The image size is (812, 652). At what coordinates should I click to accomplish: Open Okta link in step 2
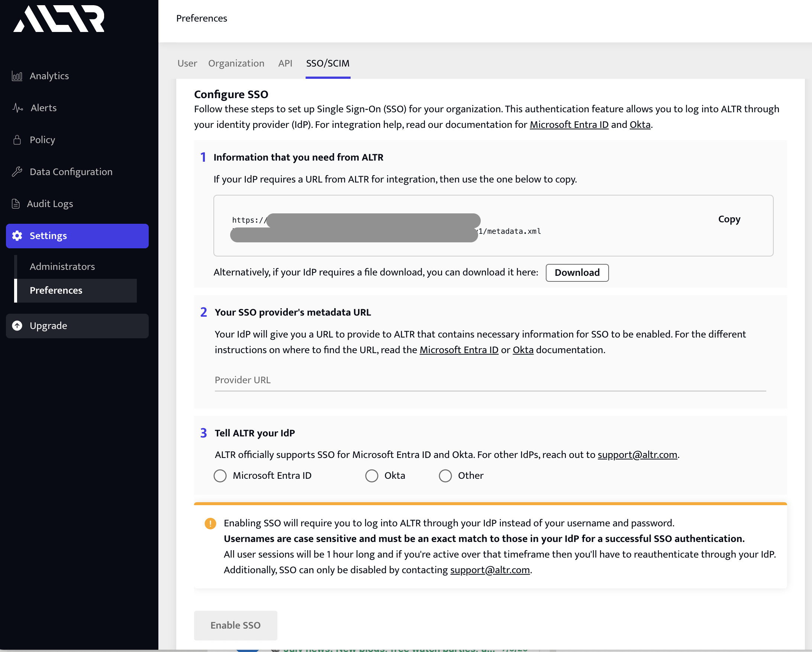(523, 350)
